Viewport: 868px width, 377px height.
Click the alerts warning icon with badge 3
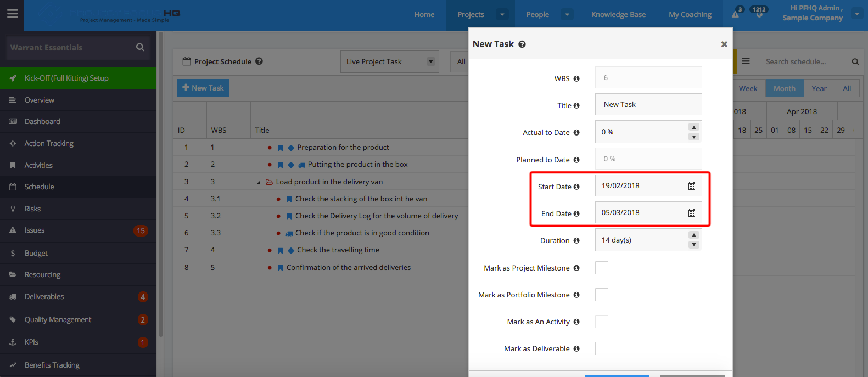pyautogui.click(x=736, y=14)
